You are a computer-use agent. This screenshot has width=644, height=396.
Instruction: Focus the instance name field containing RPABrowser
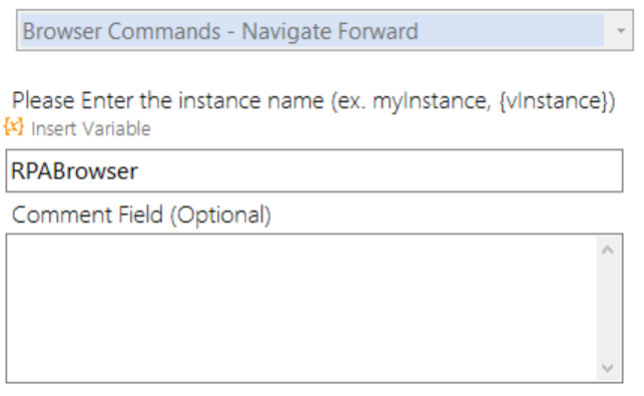[x=314, y=171]
